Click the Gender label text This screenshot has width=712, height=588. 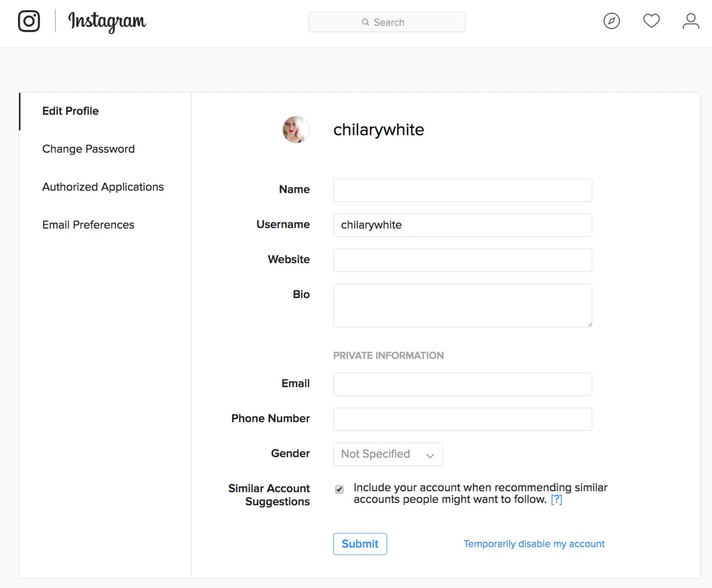pos(291,453)
